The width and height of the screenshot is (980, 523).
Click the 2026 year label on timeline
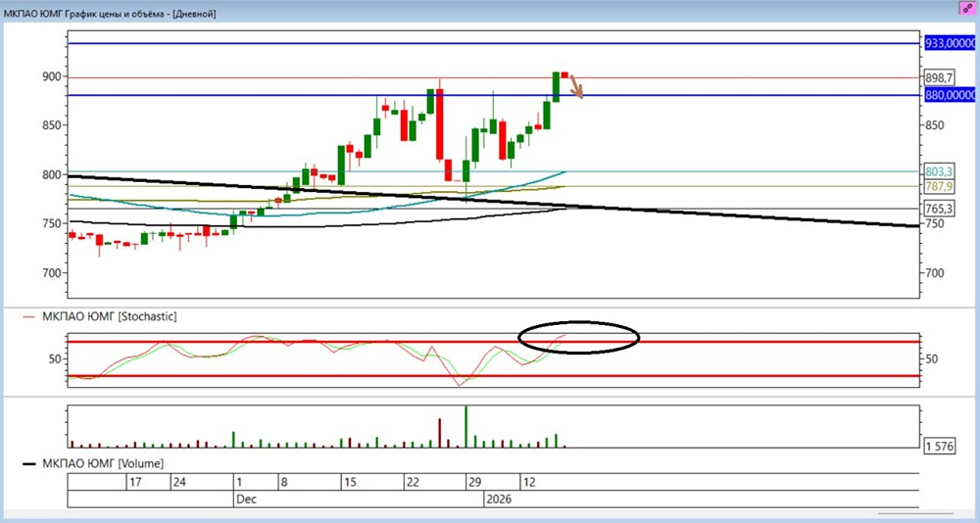click(499, 499)
